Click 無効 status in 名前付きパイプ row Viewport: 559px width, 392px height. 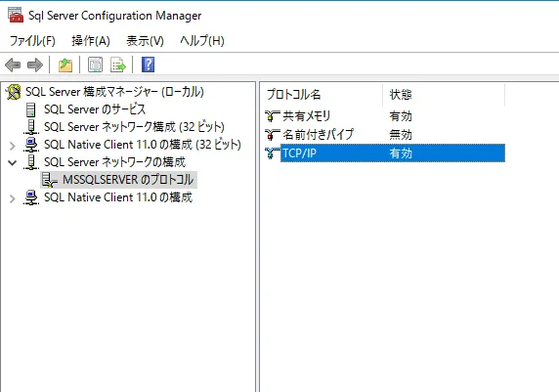(x=401, y=135)
